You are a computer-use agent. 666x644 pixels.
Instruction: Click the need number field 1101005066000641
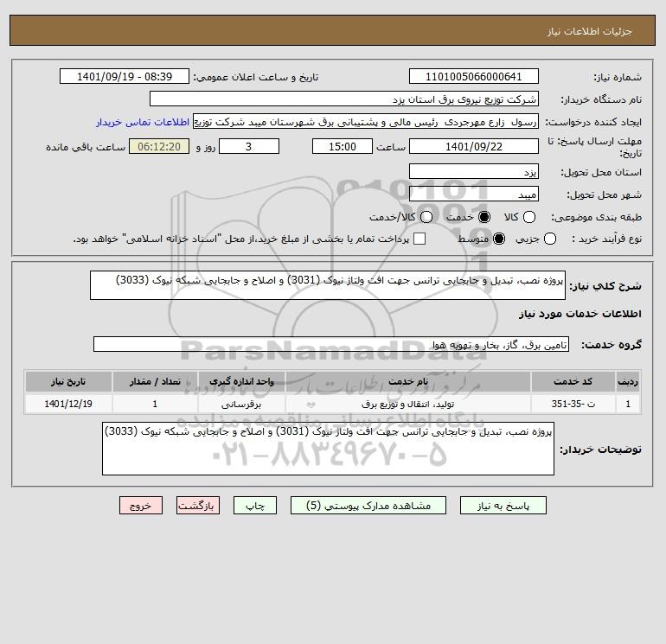(474, 77)
